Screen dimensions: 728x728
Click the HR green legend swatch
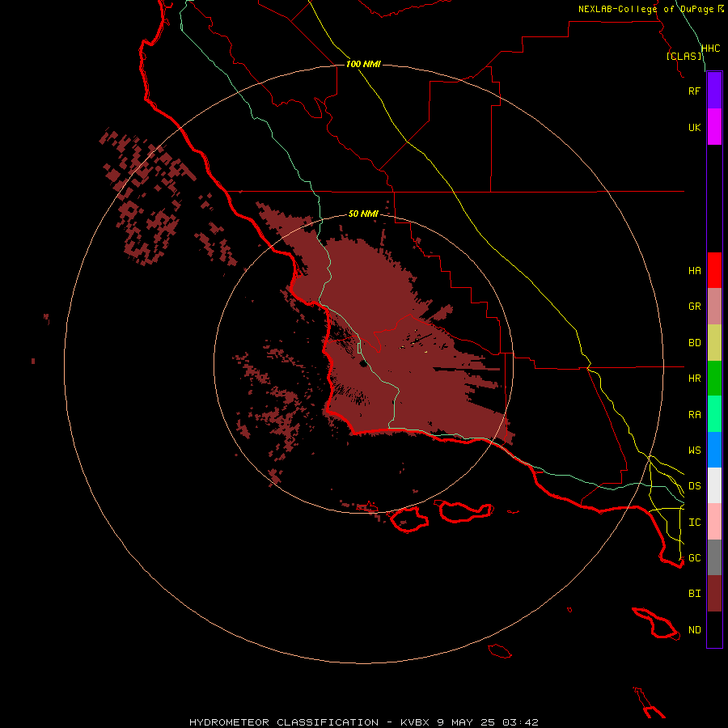pos(714,379)
